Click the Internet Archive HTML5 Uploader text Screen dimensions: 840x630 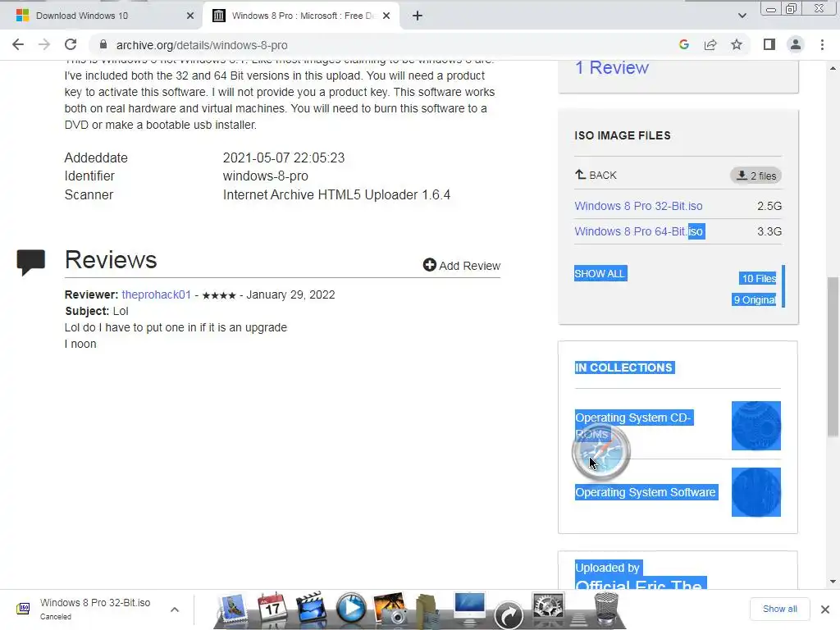(336, 194)
